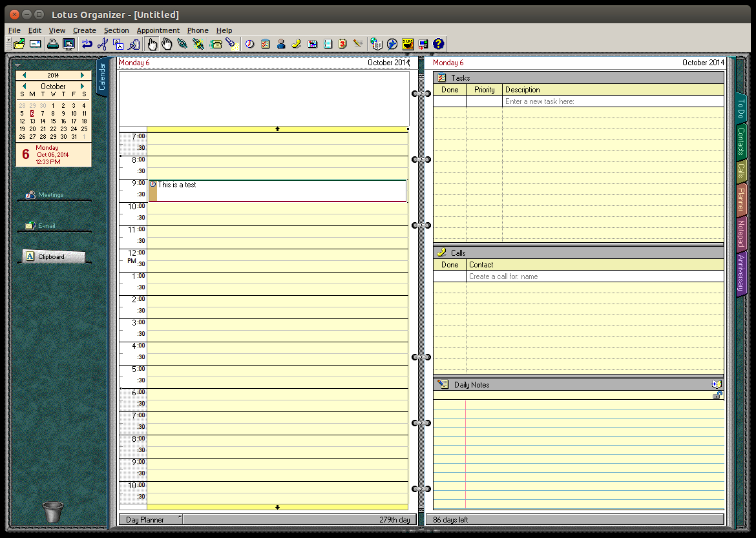
Task: Click the blue question mark help icon
Action: click(439, 44)
